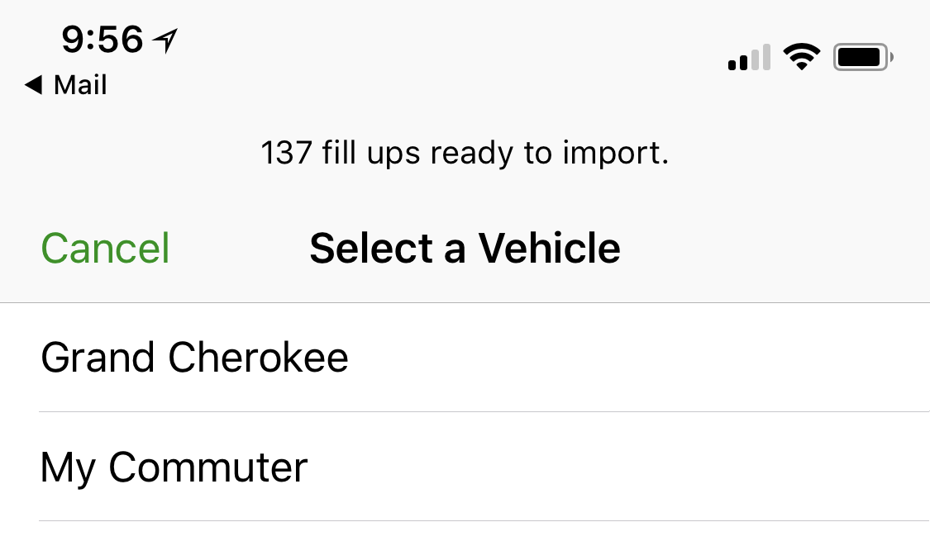Tap the "137 fill ups ready" message
930x560 pixels.
click(x=465, y=153)
